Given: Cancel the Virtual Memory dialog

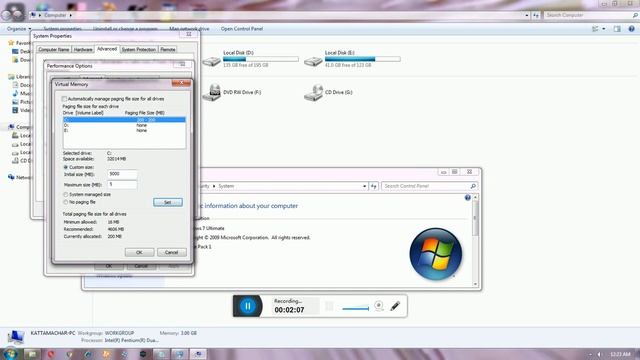Looking at the screenshot, I should click(171, 252).
